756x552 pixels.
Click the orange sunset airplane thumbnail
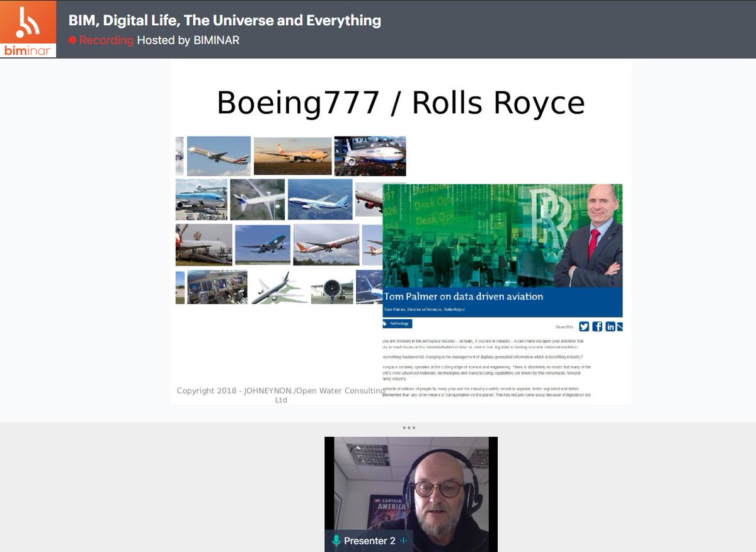point(293,156)
